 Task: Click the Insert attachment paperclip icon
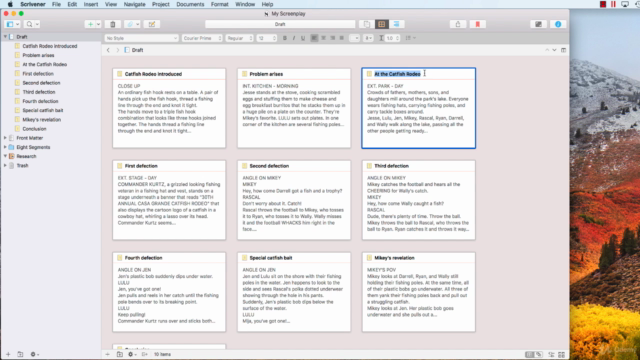click(130, 24)
